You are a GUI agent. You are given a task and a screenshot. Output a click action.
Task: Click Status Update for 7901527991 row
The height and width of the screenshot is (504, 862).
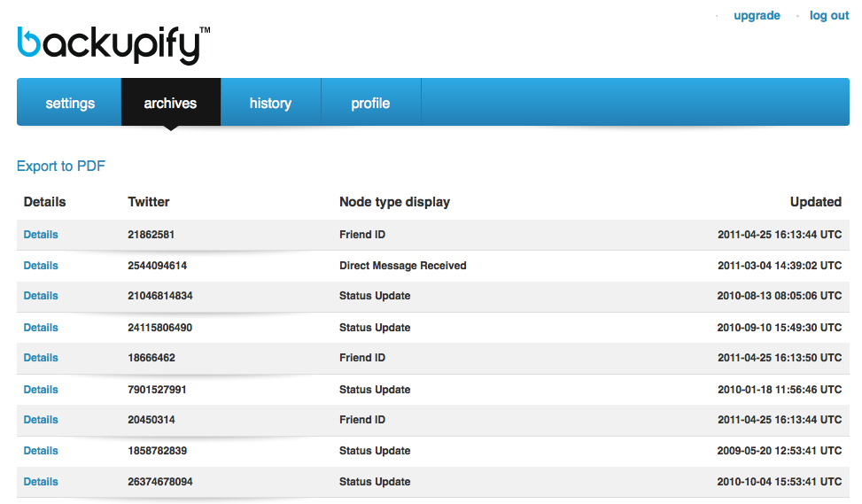[x=375, y=390]
